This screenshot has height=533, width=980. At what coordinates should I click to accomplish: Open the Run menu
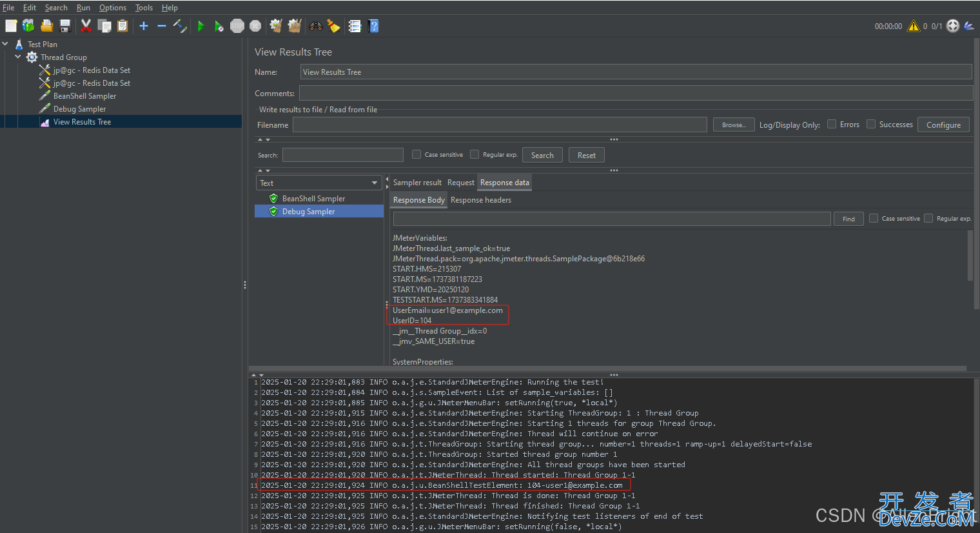tap(83, 8)
